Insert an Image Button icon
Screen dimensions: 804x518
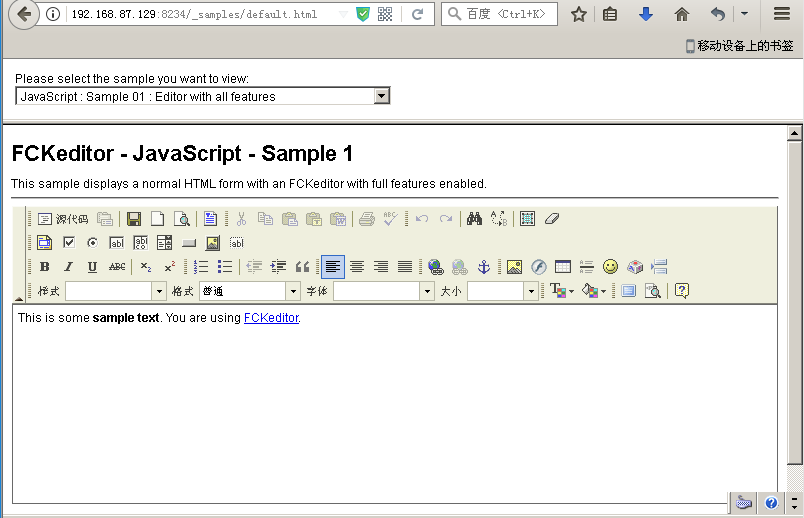click(212, 243)
